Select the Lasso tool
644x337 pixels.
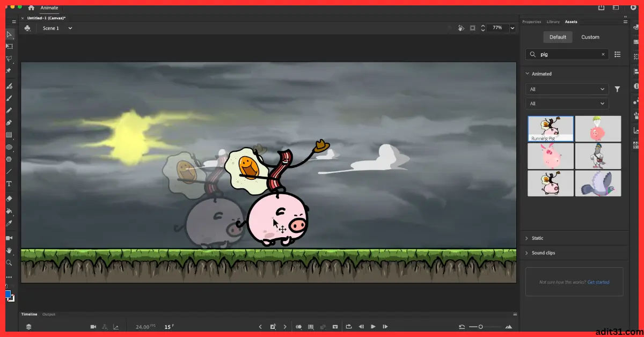click(x=9, y=58)
